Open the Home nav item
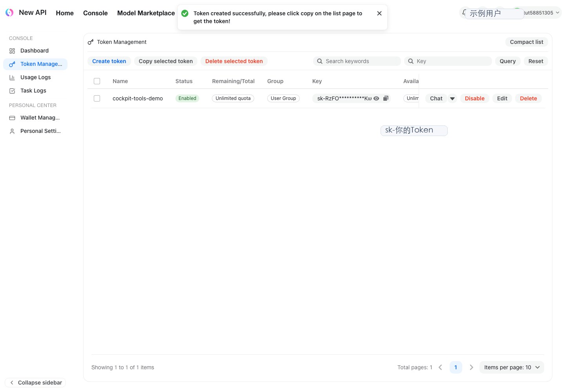 click(x=65, y=13)
